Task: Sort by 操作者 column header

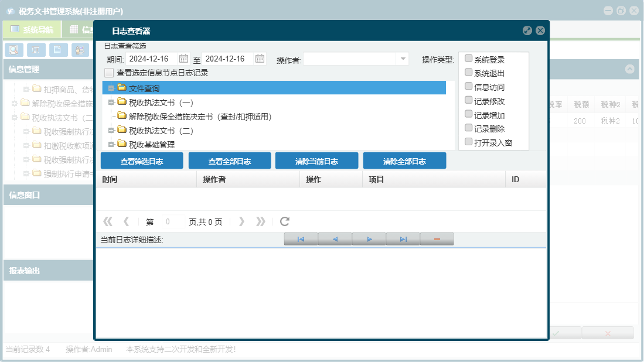Action: [248, 179]
